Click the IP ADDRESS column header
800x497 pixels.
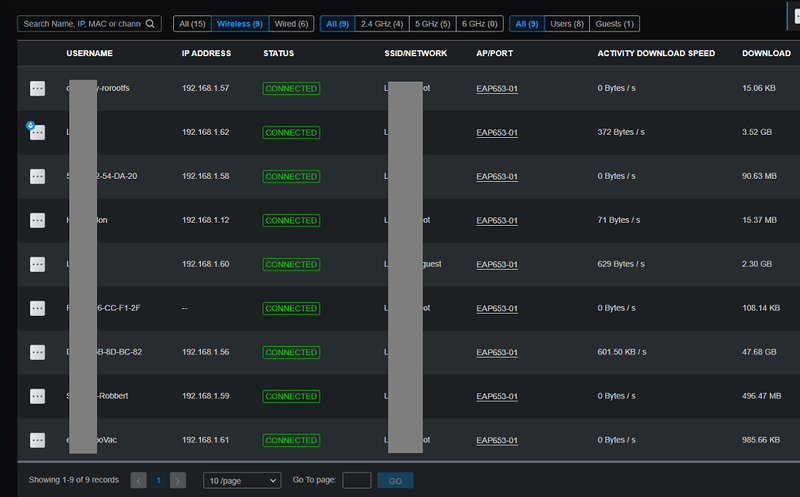pos(206,53)
